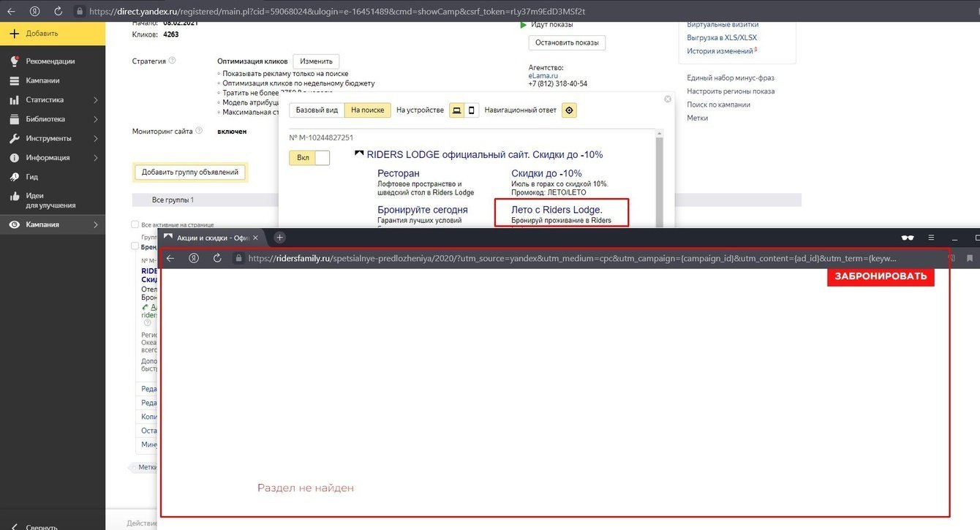Click the Ресторан sitelink in ad preview
980x530 pixels.
399,173
